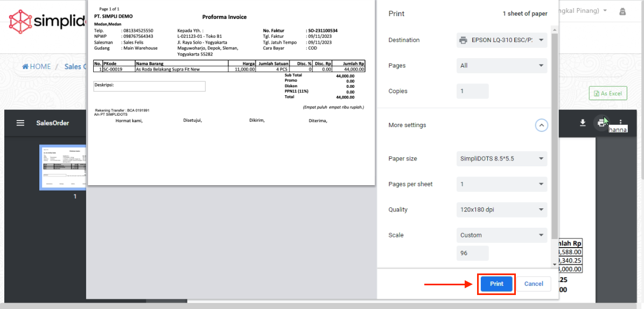Open the PDF viewer more options menu
The height and width of the screenshot is (309, 644).
pos(620,122)
